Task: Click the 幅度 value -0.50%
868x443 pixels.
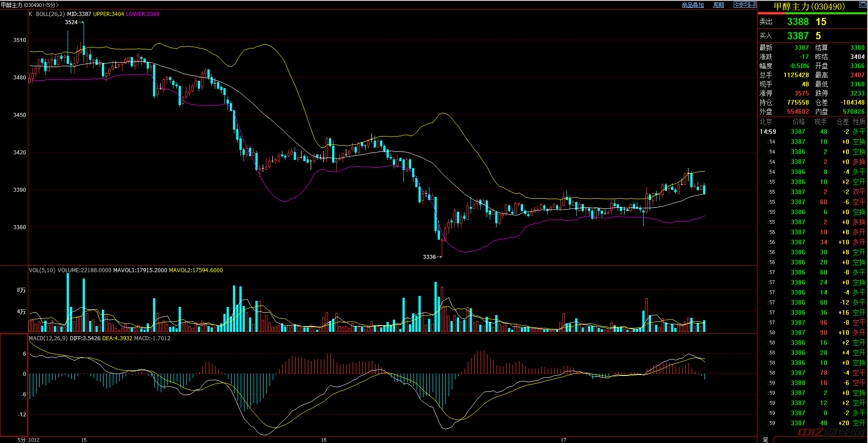Action: [x=799, y=66]
